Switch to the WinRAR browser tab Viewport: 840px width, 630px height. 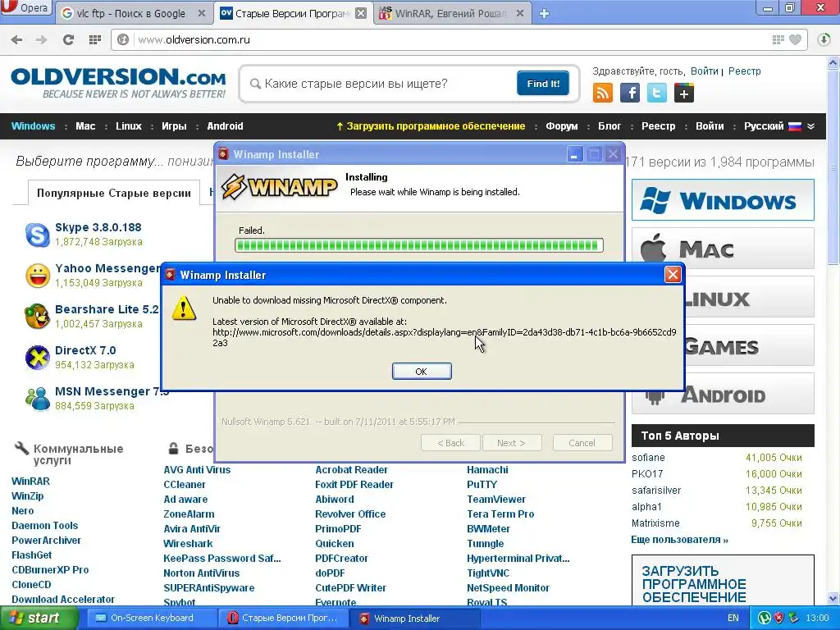click(x=450, y=13)
